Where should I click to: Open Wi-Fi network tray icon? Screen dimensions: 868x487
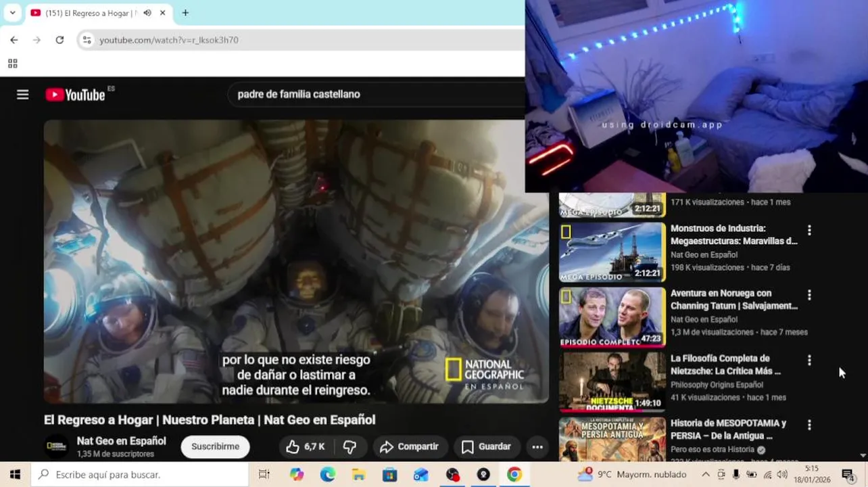767,475
